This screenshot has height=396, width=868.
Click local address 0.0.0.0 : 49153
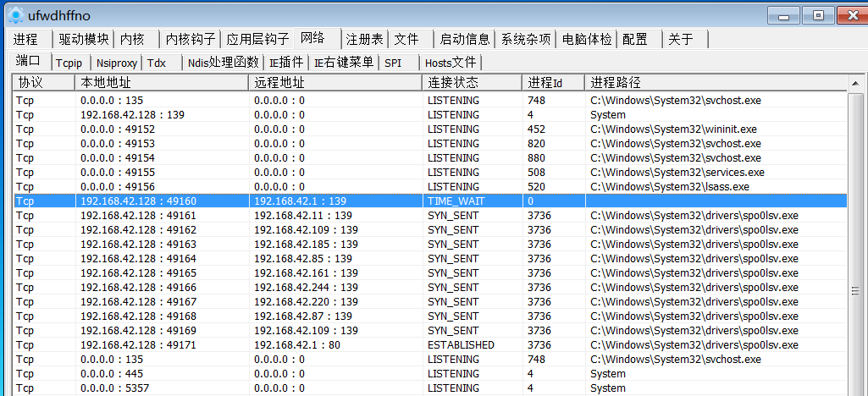118,144
